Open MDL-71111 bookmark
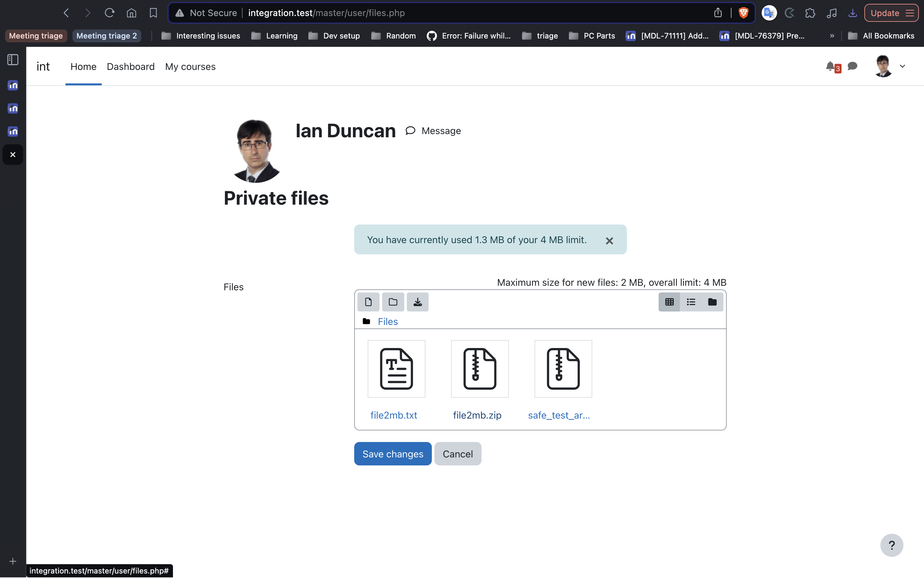The image size is (924, 578). click(x=667, y=36)
